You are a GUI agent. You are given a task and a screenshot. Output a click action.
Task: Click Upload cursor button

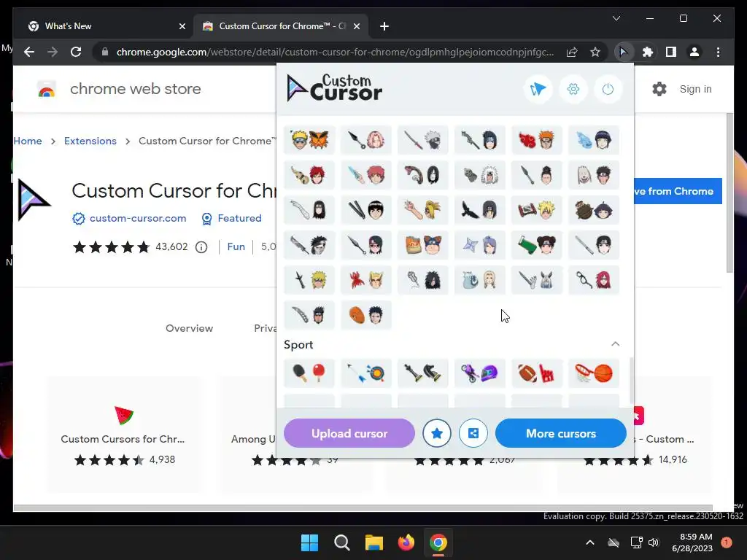[x=349, y=433]
